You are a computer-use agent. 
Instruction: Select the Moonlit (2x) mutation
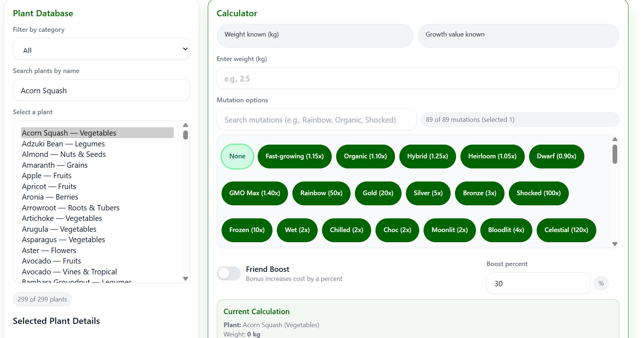pos(449,230)
